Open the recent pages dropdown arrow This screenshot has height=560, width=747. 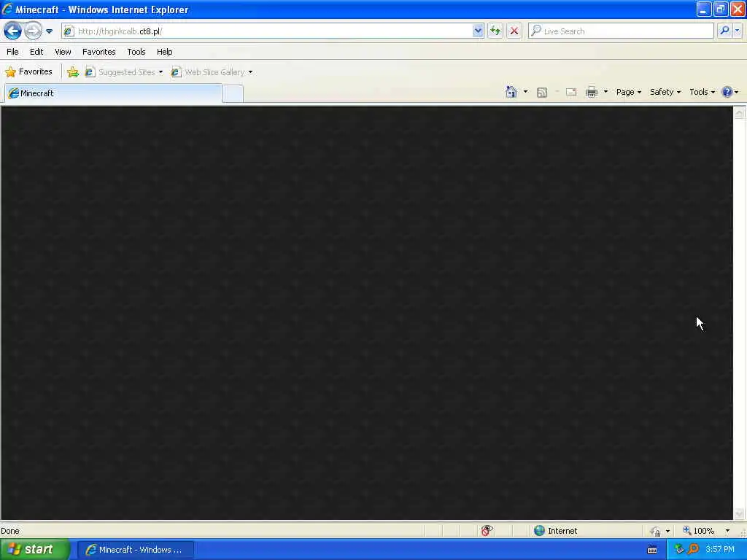pyautogui.click(x=49, y=31)
